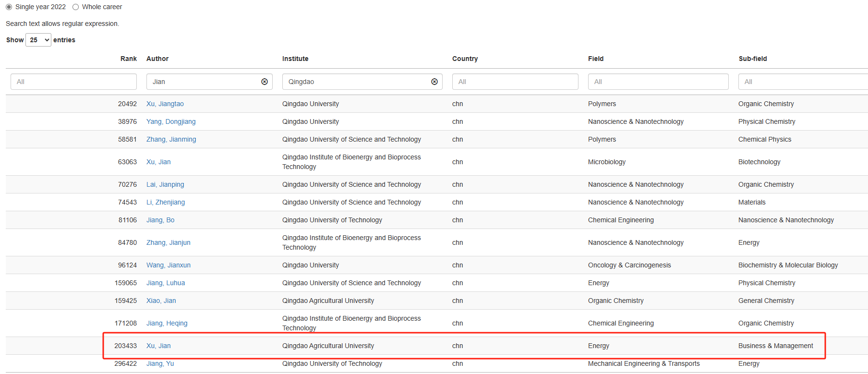Screen dimensions: 868x374
Task: Sort by Field column header
Action: tap(596, 59)
